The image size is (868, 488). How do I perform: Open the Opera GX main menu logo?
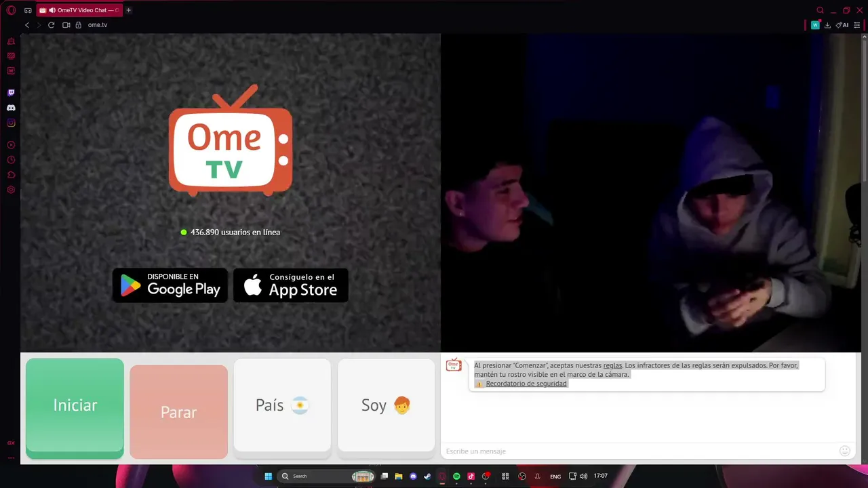(x=11, y=10)
